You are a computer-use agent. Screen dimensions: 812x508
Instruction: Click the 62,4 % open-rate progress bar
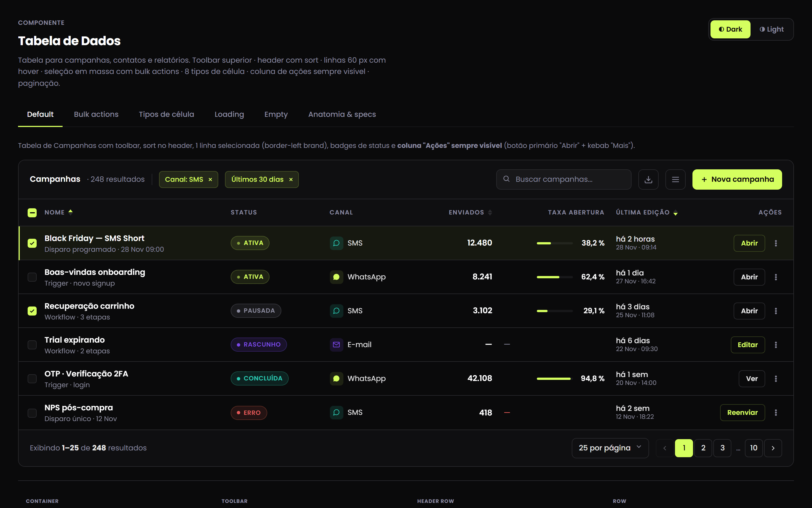click(555, 277)
